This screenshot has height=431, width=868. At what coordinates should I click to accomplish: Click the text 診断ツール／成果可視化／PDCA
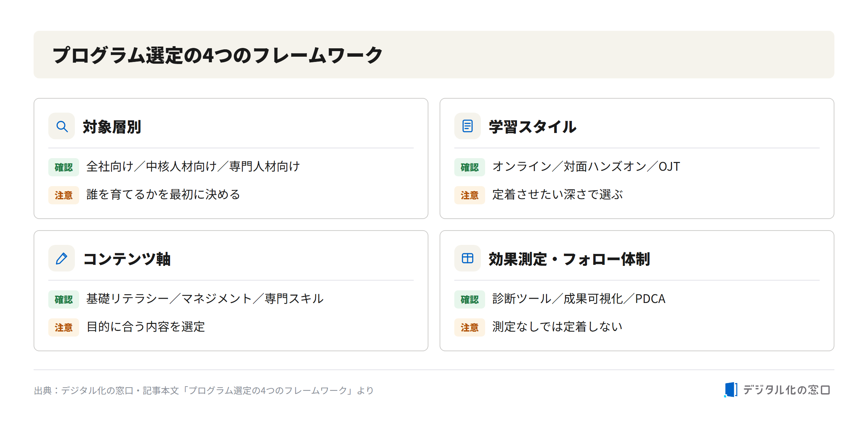tap(579, 299)
